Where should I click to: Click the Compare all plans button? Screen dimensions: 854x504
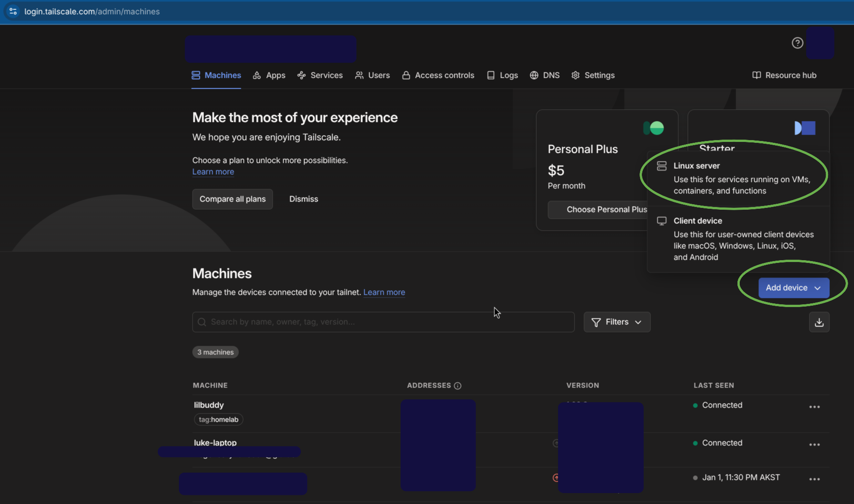[232, 199]
